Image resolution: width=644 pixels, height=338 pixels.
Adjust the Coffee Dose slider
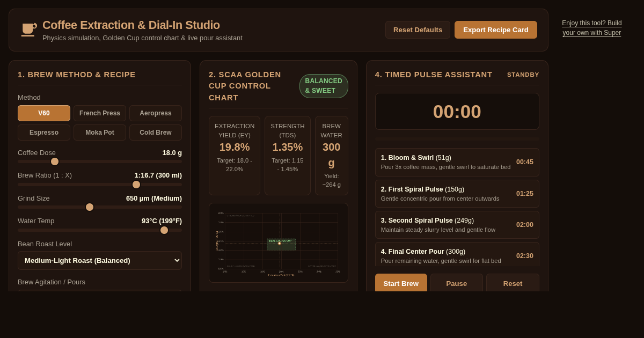(x=100, y=161)
